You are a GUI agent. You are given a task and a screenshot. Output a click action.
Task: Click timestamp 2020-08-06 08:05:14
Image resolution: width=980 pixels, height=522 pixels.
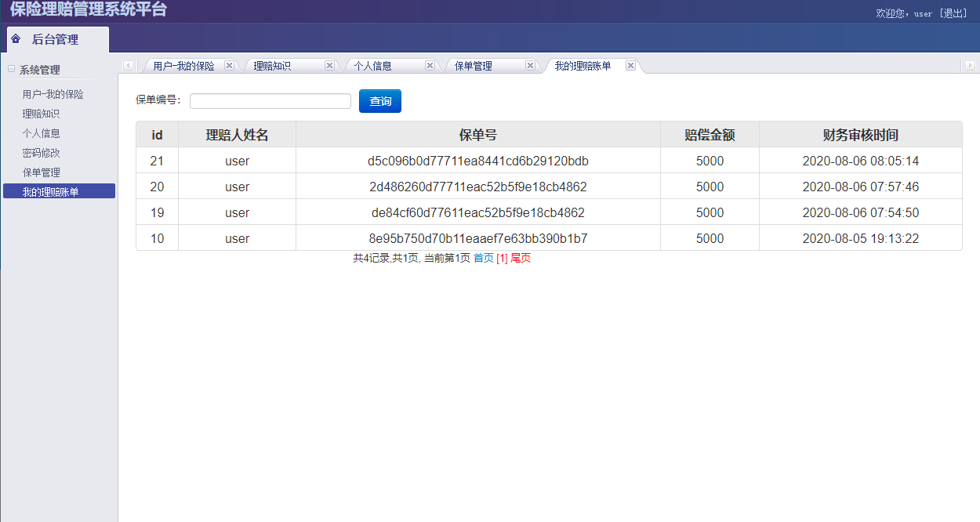(861, 161)
